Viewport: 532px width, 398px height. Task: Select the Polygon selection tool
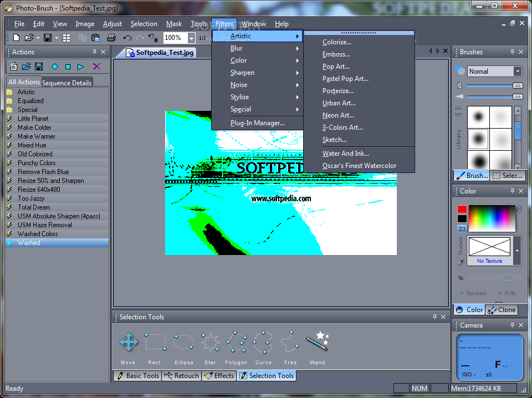(x=237, y=342)
